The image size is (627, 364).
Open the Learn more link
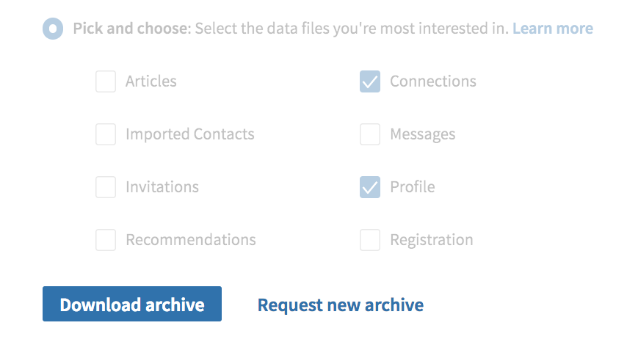coord(553,29)
